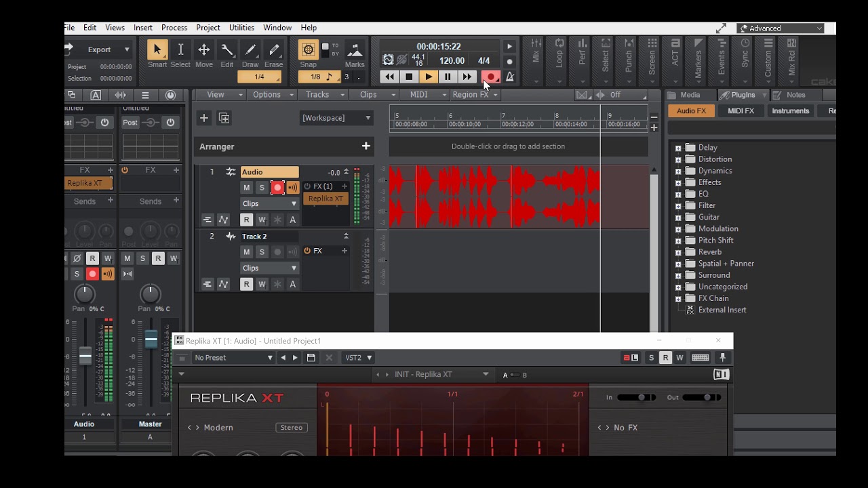Image resolution: width=868 pixels, height=488 pixels.
Task: Pause playback in transport
Action: (448, 77)
